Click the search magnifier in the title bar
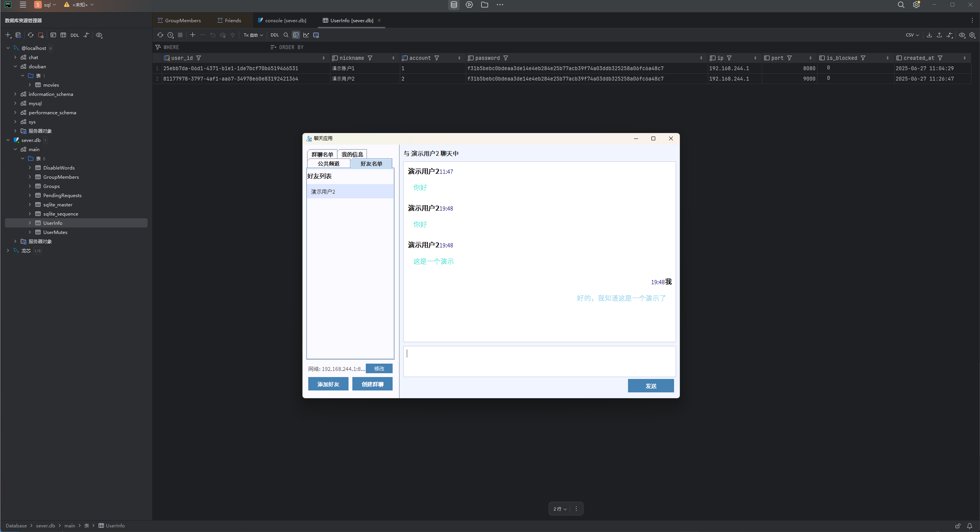This screenshot has height=532, width=980. pos(901,5)
